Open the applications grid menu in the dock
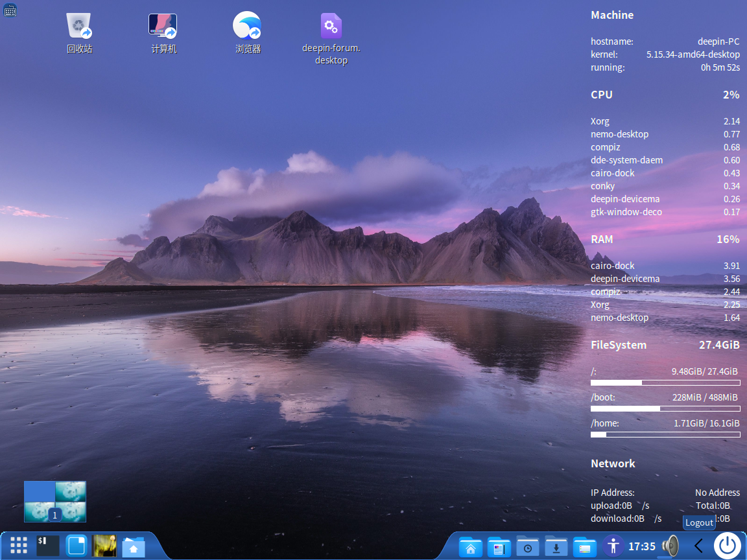The height and width of the screenshot is (560, 747). pos(19,546)
